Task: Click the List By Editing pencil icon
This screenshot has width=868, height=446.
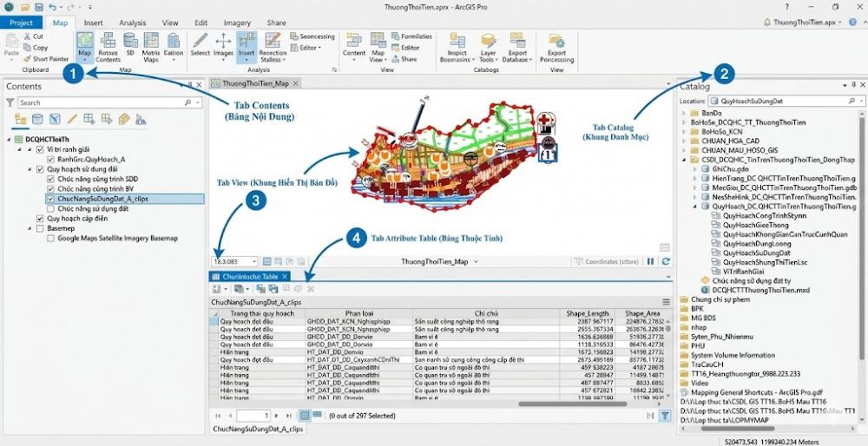Action: 71,119
